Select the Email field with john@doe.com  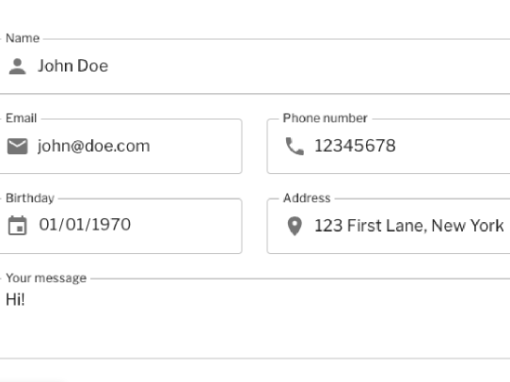pos(121,146)
